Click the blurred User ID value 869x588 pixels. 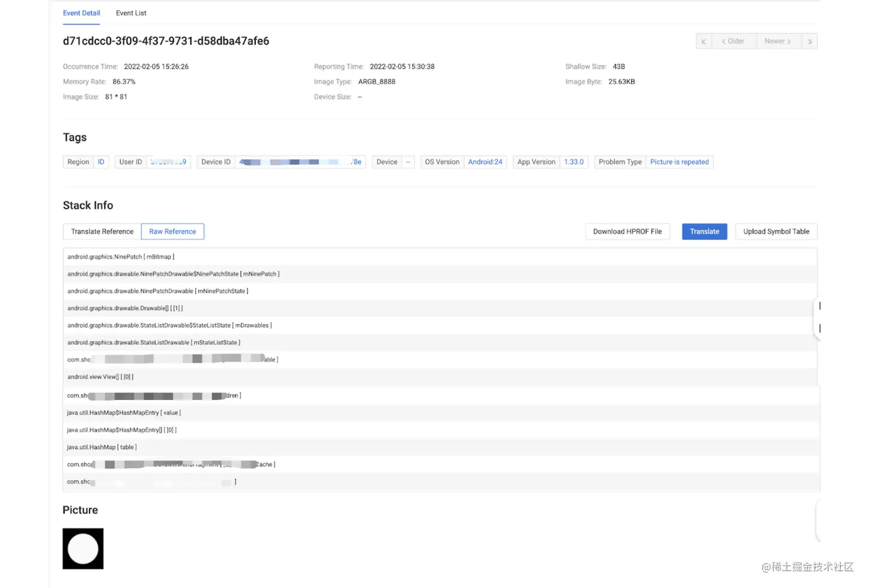coord(168,162)
